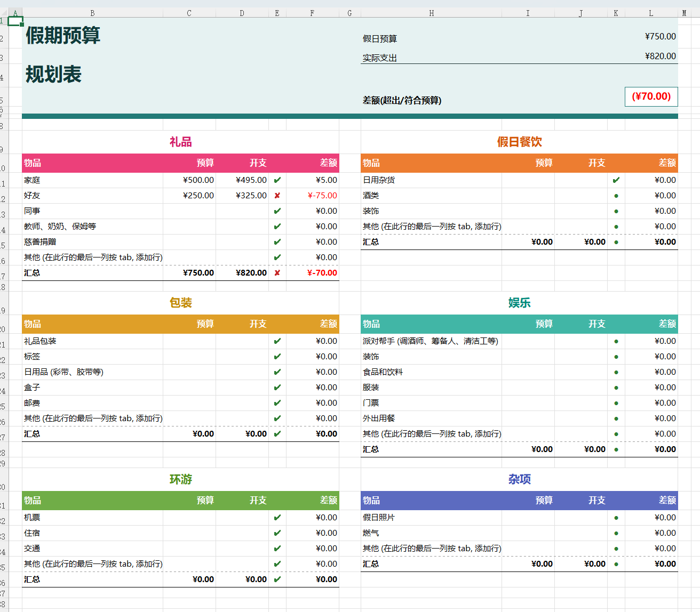Select the 礼品 total spending ¥820.00 cell
Screen dimensions: 700x612
pyautogui.click(x=242, y=273)
